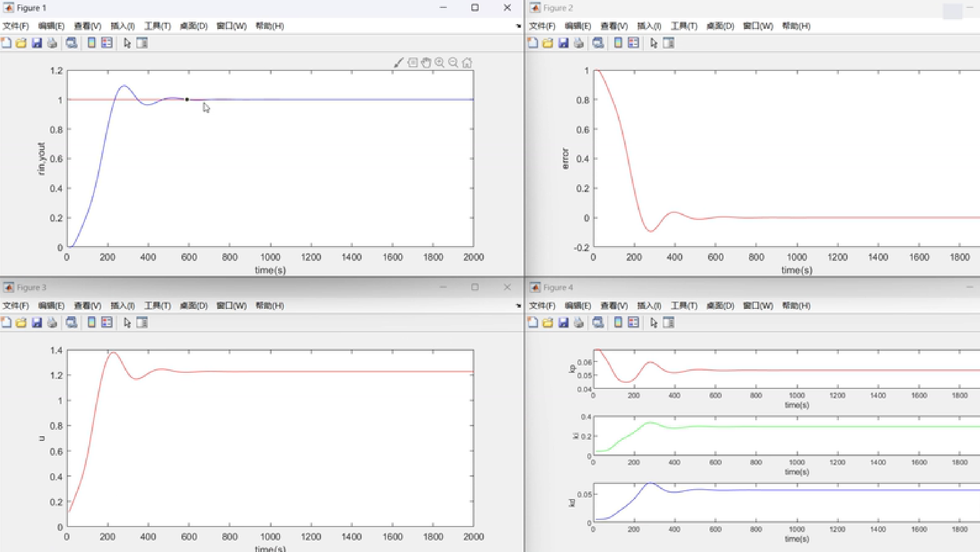Restore view with Home icon in Figure 1

[467, 63]
